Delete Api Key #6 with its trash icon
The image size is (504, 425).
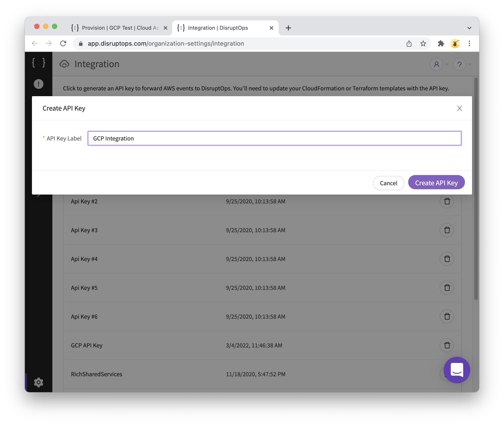click(447, 316)
